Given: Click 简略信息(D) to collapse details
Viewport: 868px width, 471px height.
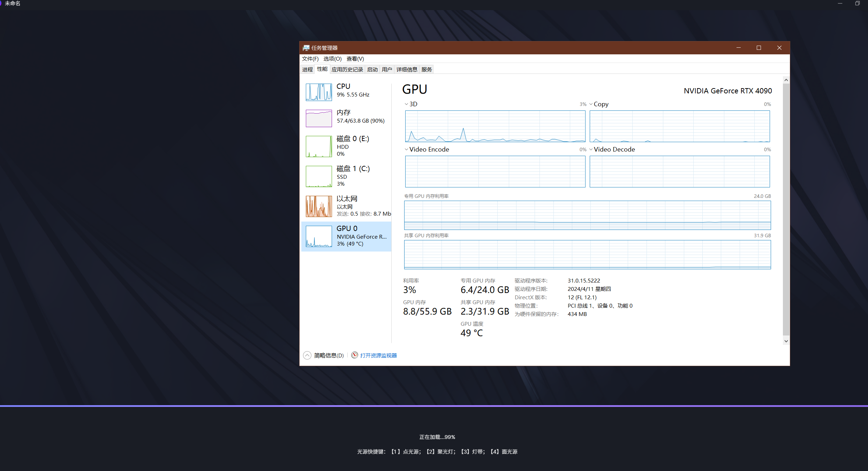Looking at the screenshot, I should coord(329,355).
